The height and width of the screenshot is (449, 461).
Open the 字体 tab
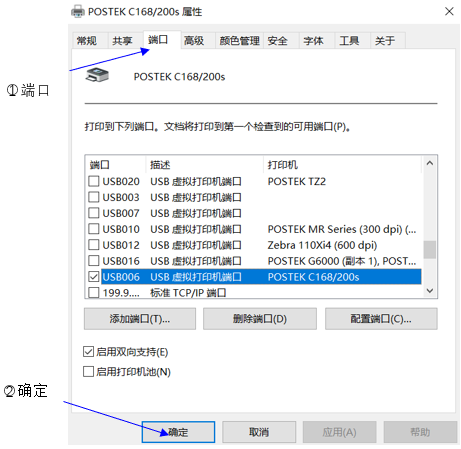317,41
